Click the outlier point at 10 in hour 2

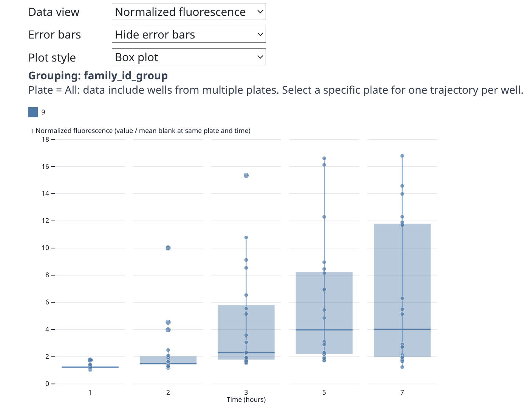pyautogui.click(x=168, y=248)
